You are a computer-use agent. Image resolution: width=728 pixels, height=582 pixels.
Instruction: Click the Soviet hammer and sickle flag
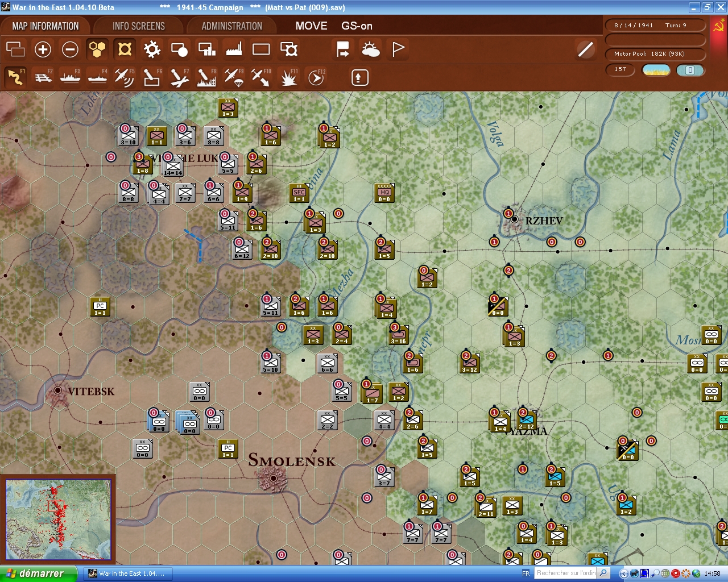tap(719, 27)
